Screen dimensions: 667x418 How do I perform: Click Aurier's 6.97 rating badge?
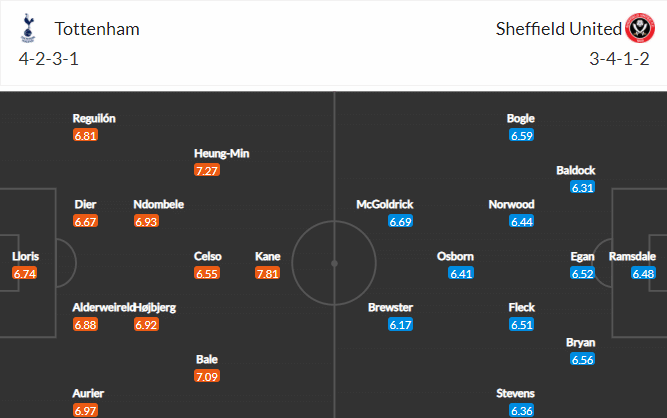[x=85, y=410]
